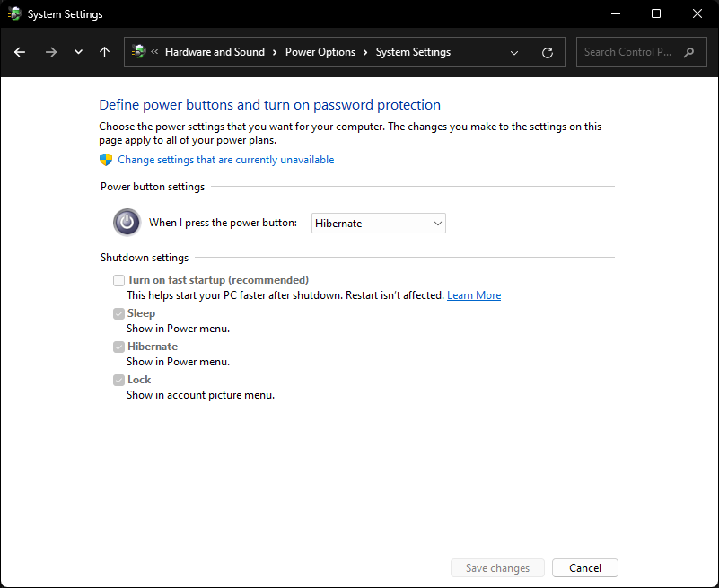Click System Settings breadcrumb
719x588 pixels.
coord(413,52)
